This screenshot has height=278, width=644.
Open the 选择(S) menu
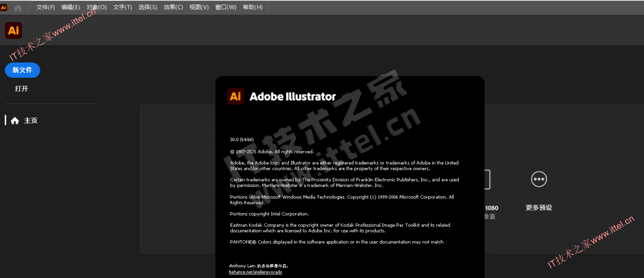click(148, 7)
